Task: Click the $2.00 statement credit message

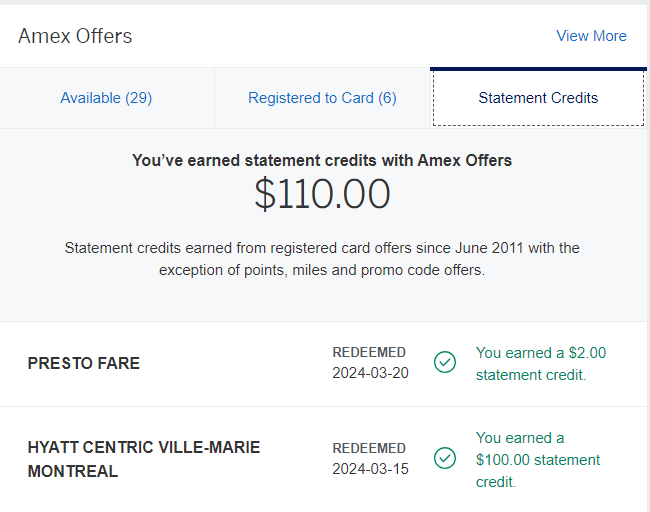Action: [540, 363]
